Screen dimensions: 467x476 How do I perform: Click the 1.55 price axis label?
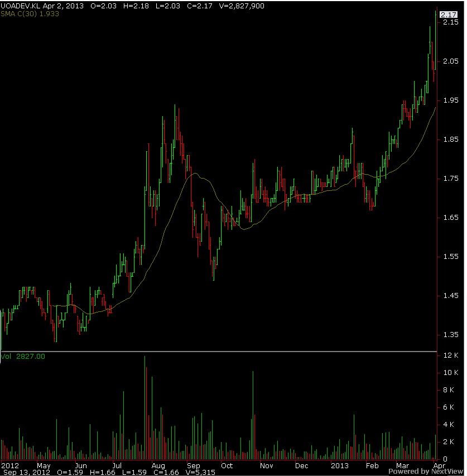point(451,257)
